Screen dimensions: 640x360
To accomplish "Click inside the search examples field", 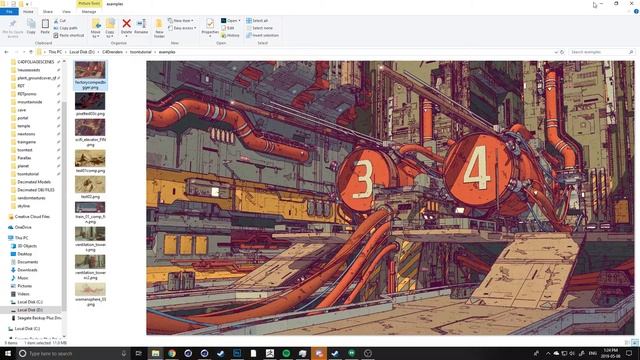I will click(601, 52).
